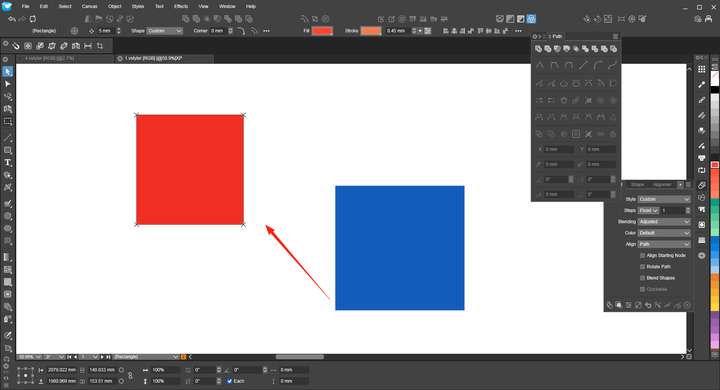Click the Crop icon in transform toolbar
The image size is (720, 390).
(100, 46)
